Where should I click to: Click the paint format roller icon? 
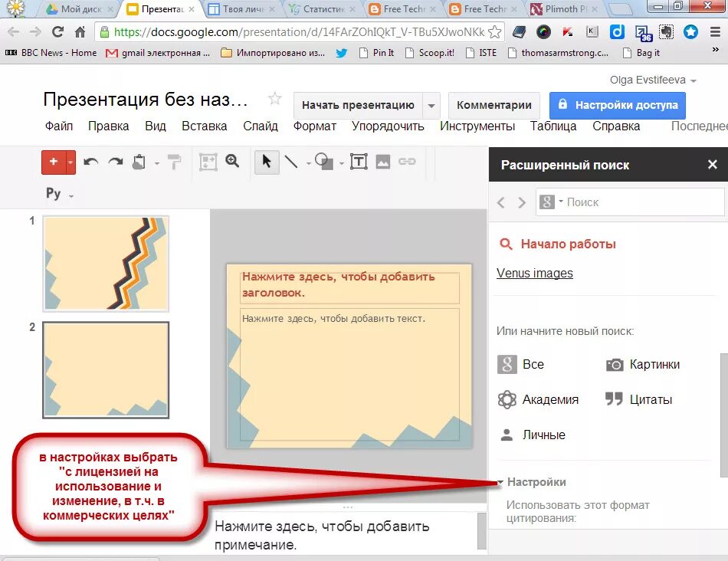pos(174,162)
